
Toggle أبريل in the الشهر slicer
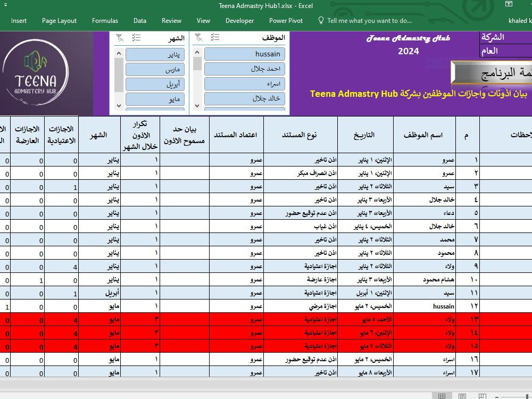[x=155, y=84]
